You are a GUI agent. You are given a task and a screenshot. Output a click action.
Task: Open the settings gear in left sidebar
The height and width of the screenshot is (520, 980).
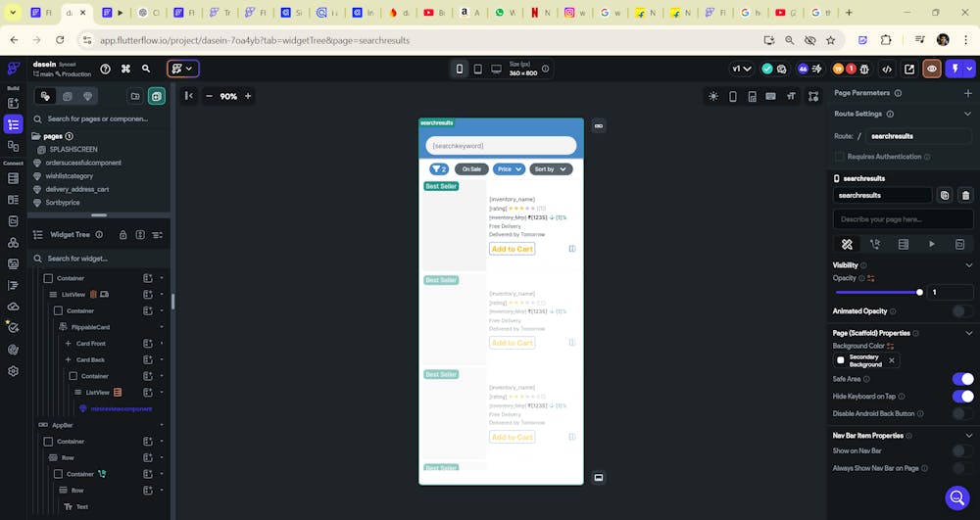tap(13, 371)
